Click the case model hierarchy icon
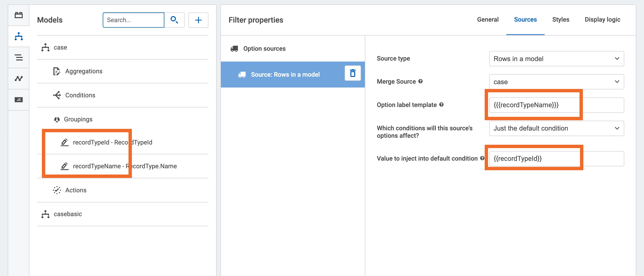Viewport: 644px width, 276px height. [x=45, y=47]
